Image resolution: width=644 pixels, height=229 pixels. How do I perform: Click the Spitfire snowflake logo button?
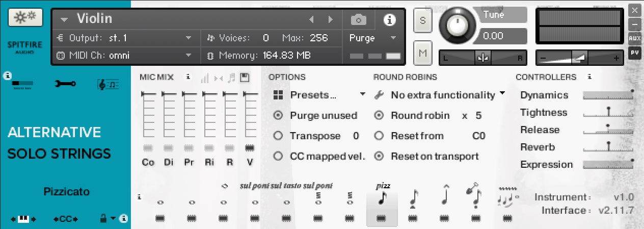21,17
